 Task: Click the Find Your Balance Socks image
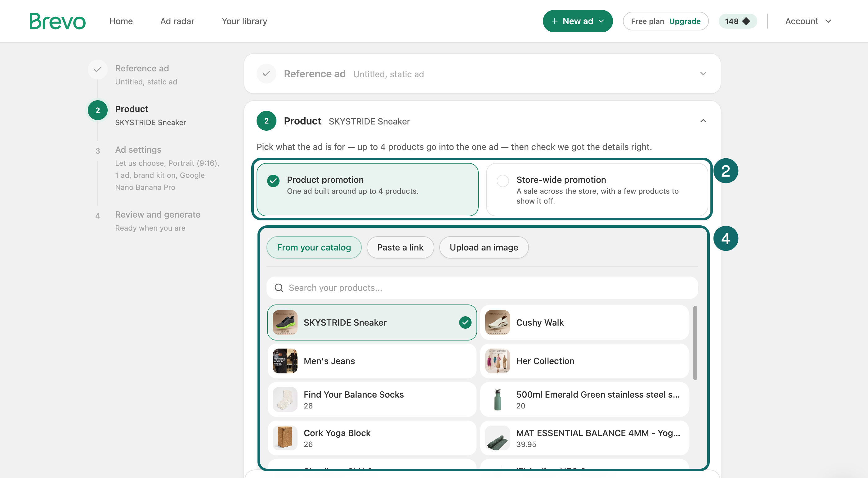pyautogui.click(x=285, y=399)
